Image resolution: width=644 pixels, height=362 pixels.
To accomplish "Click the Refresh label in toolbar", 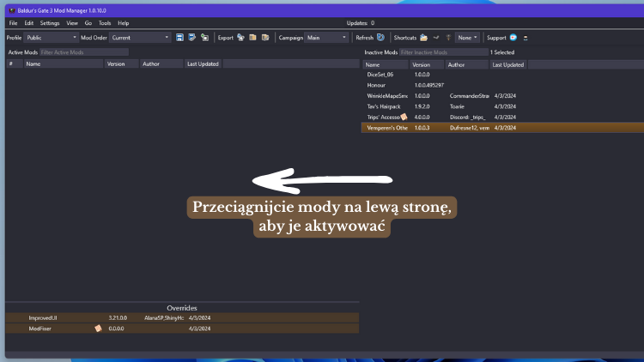I will (364, 38).
